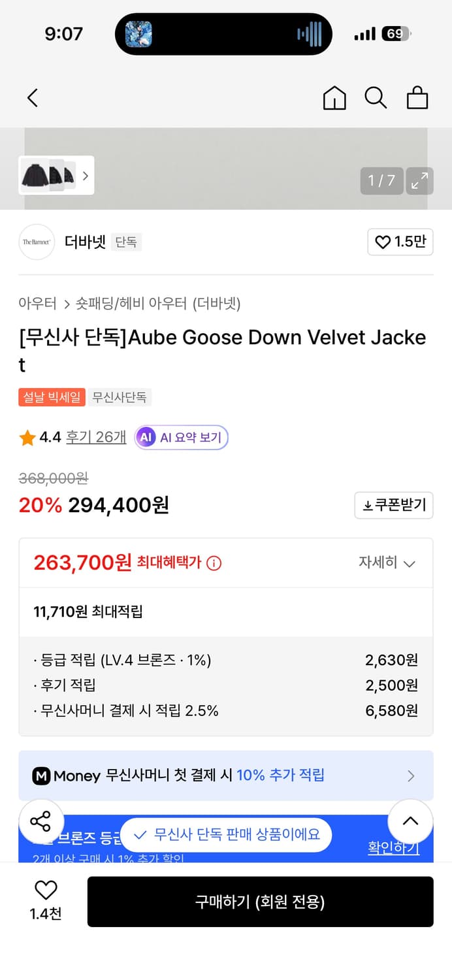Open the share icon

click(x=41, y=821)
